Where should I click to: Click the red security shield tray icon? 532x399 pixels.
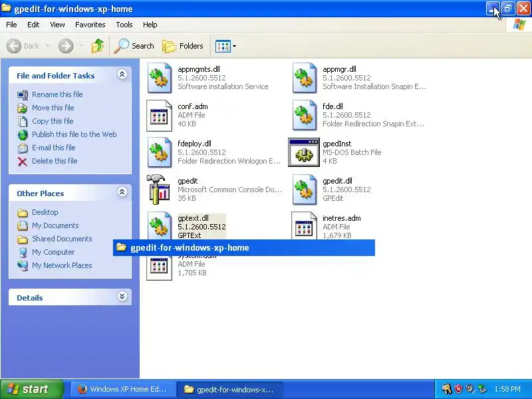coord(459,389)
